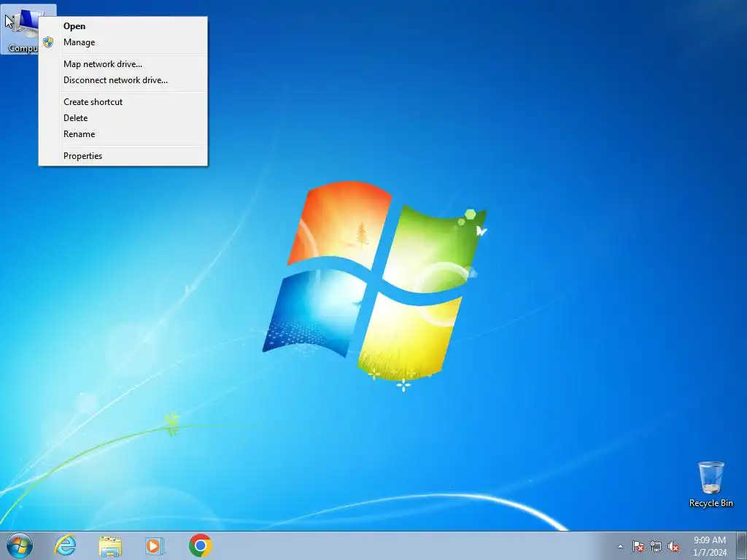Select Manage from the context menu
This screenshot has width=747, height=560.
tap(123, 42)
